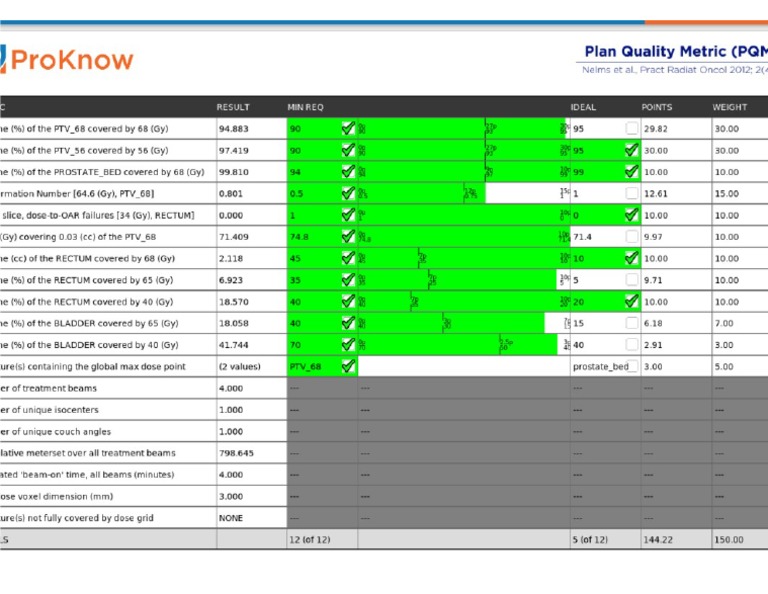
Task: Click the NONE dose grid result
Action: (x=231, y=518)
